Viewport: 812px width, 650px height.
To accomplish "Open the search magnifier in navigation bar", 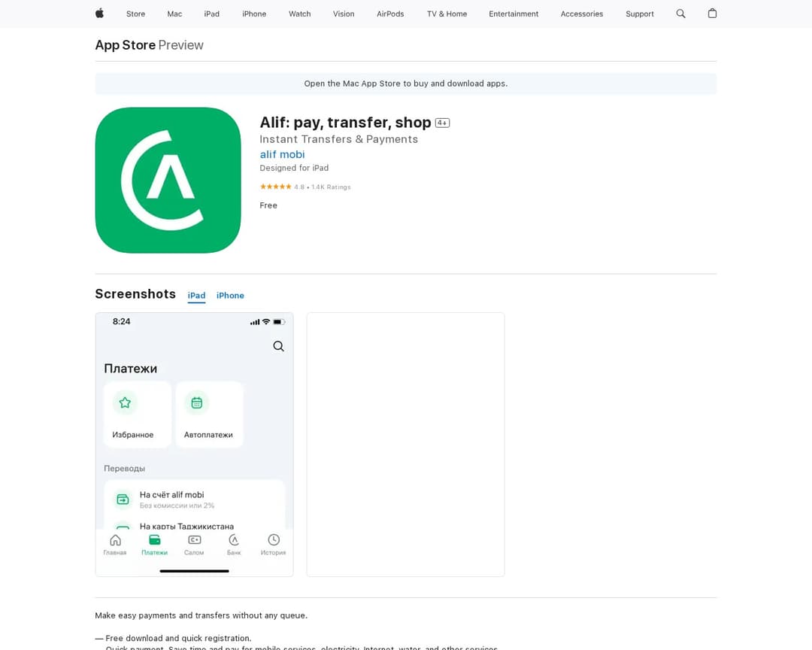I will click(680, 14).
